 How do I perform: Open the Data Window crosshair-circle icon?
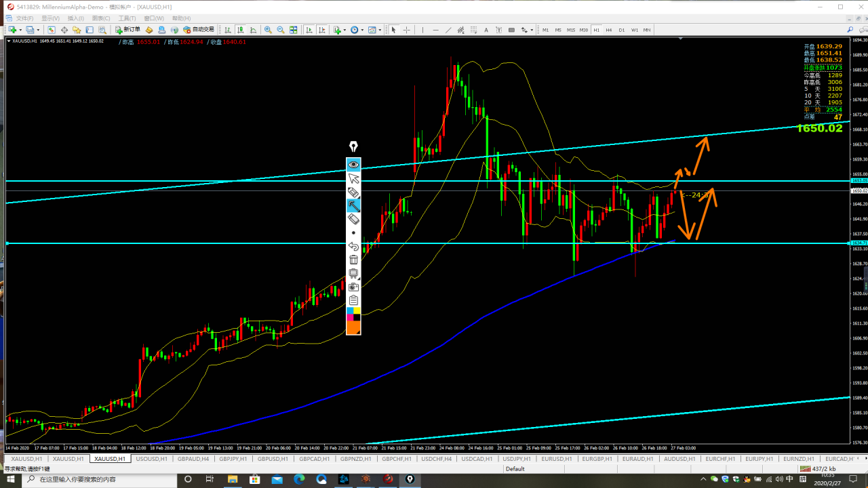[x=64, y=30]
